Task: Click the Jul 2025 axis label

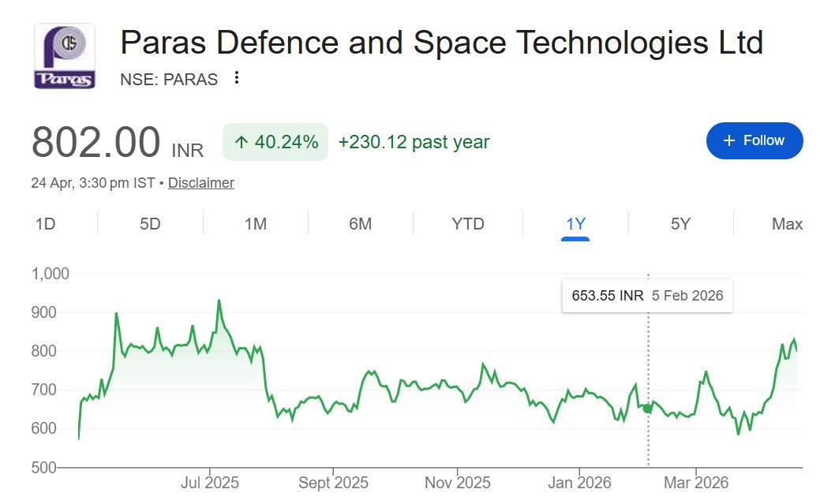Action: 210,483
